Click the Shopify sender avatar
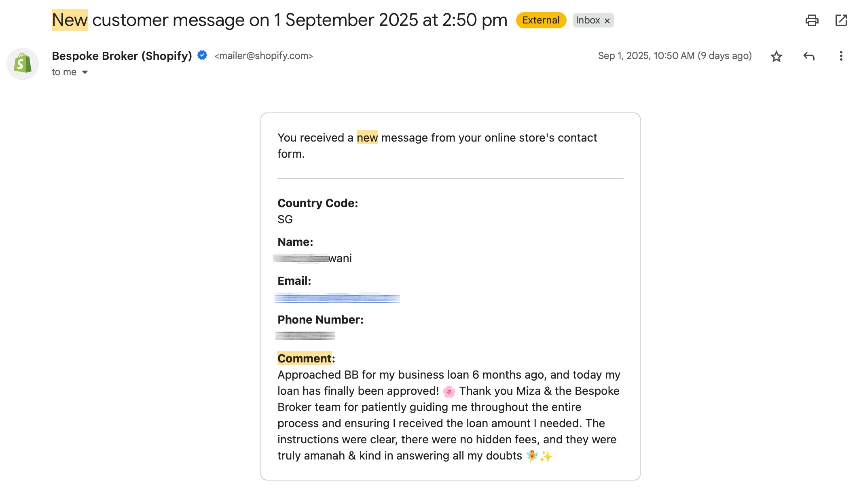The height and width of the screenshot is (504, 859). tap(23, 64)
